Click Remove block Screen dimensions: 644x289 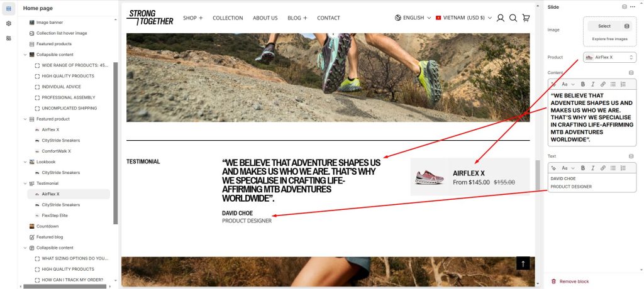pos(570,281)
